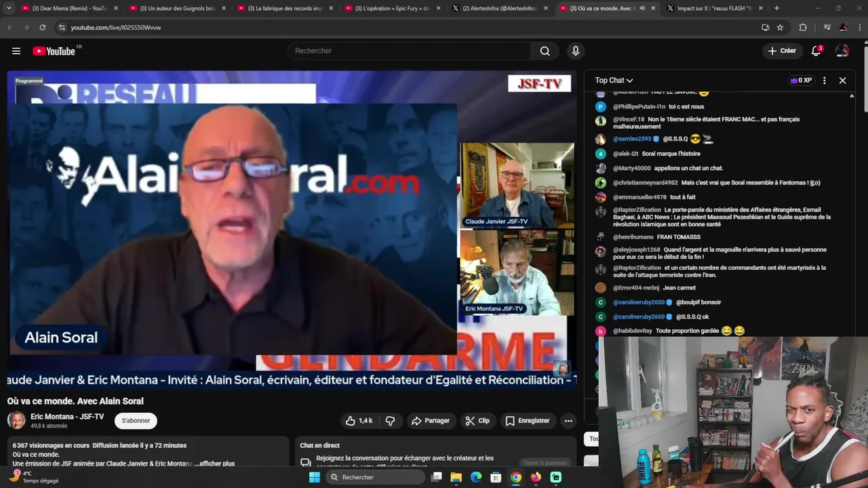Click the Partager share button
Viewport: 868px width, 488px height.
pos(430,421)
